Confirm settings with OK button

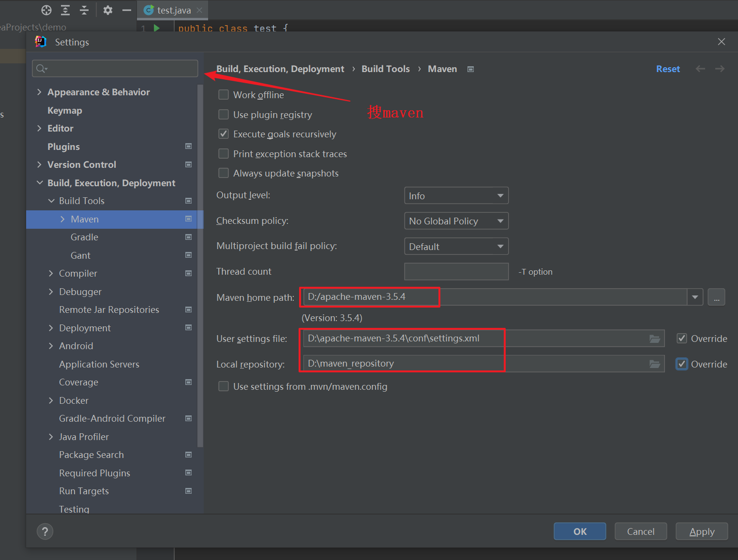580,531
